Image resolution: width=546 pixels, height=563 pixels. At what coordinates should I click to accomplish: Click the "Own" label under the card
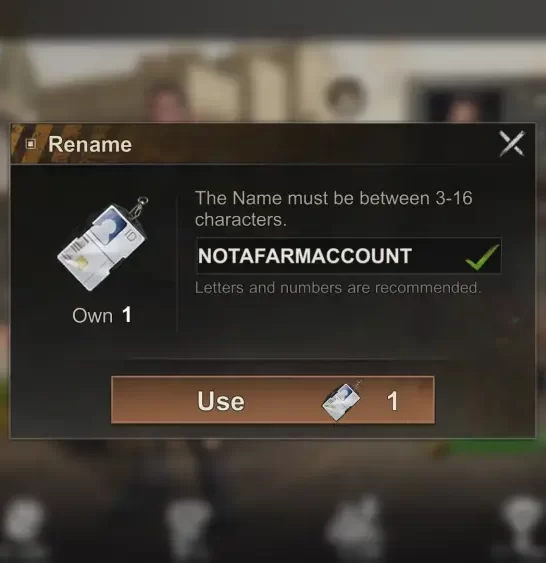[x=93, y=316]
